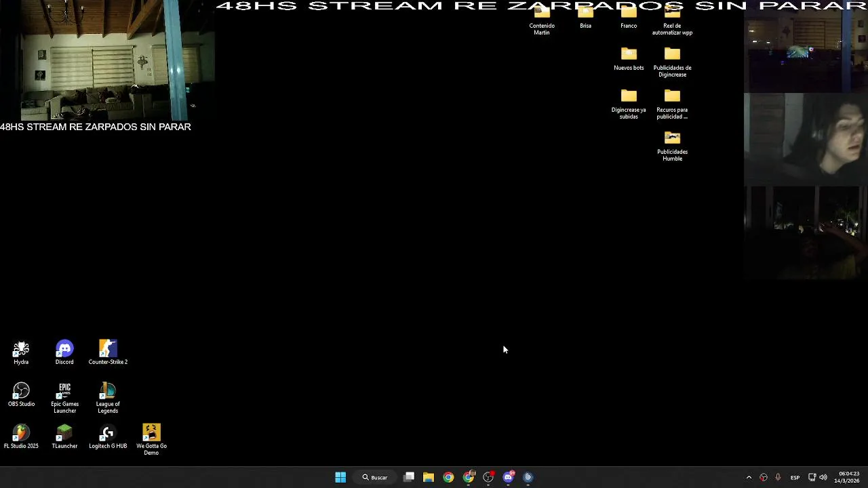Select the Digincrease ya subidas folder
Image resolution: width=868 pixels, height=488 pixels.
click(629, 105)
